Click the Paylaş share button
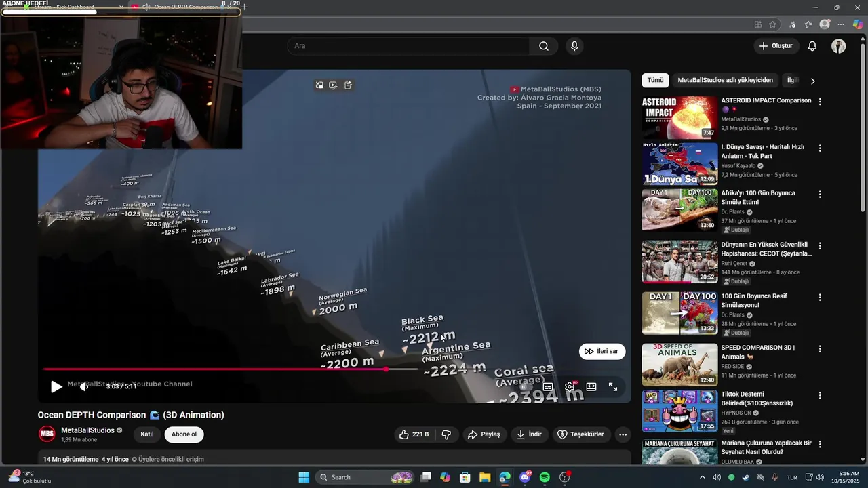 (x=484, y=434)
